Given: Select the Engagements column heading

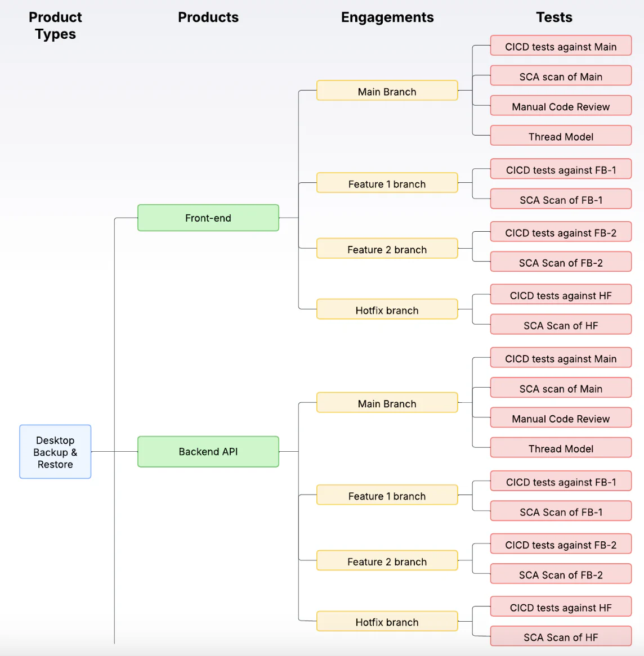Looking at the screenshot, I should pos(387,17).
